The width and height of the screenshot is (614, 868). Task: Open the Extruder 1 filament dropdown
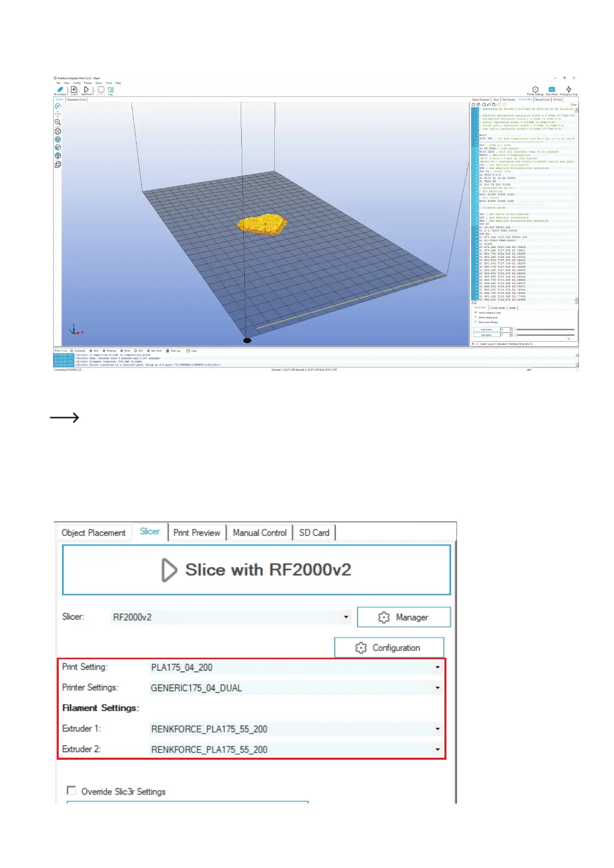(438, 729)
